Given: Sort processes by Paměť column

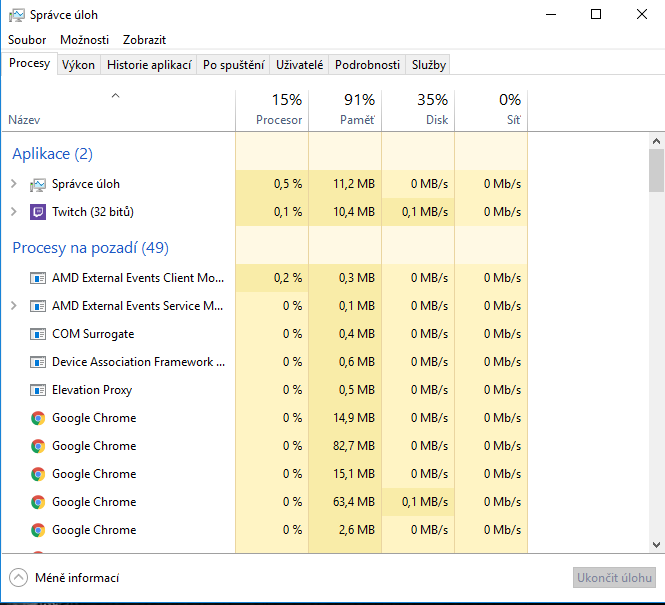Looking at the screenshot, I should pos(345,109).
